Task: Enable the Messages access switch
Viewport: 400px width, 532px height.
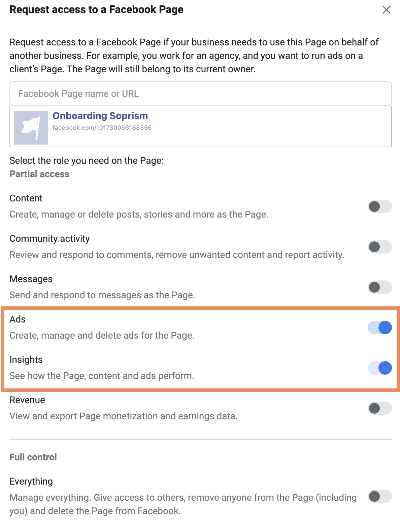Action: [379, 287]
